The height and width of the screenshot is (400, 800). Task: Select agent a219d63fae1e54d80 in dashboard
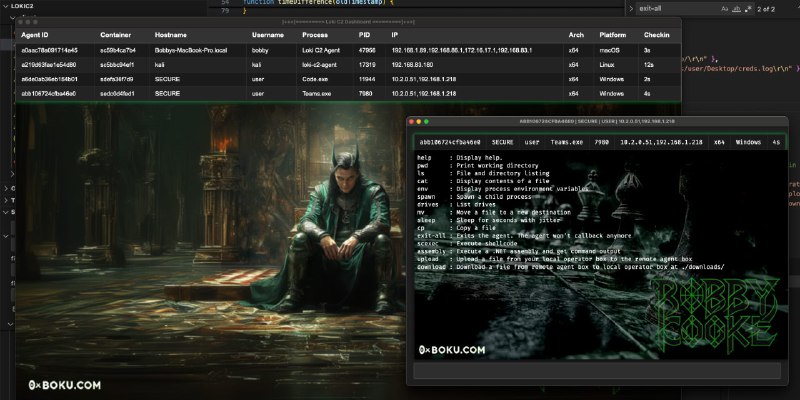click(49, 65)
